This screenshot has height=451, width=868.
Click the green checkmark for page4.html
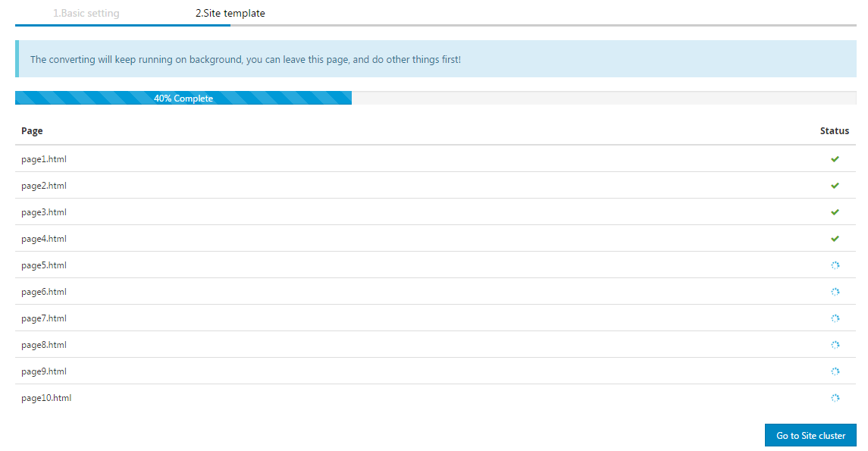(x=835, y=239)
